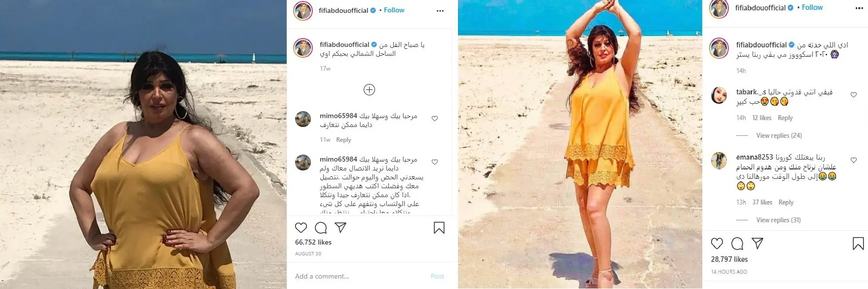Viewport: 868px width, 289px height.
Task: Open comment bubble icon on right post
Action: (737, 244)
